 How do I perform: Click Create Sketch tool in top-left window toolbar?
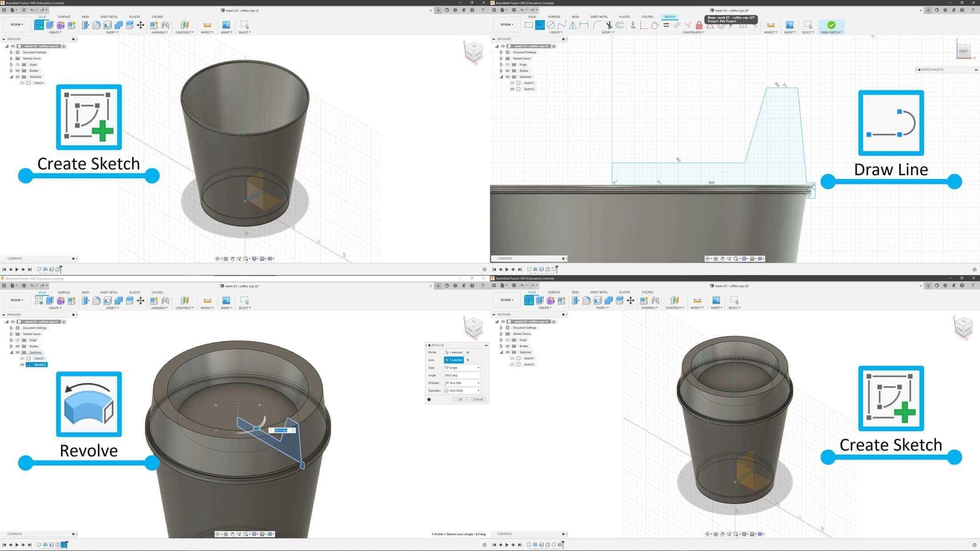pos(39,25)
